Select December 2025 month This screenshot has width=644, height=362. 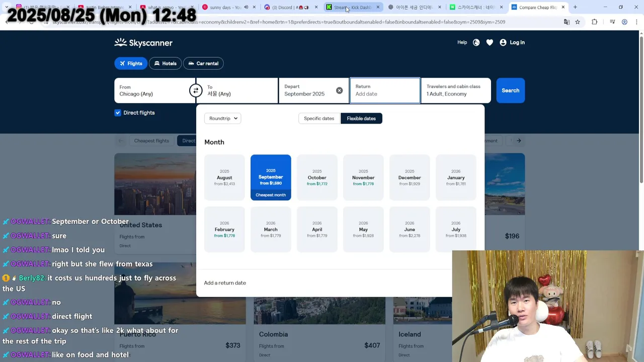pos(410,177)
